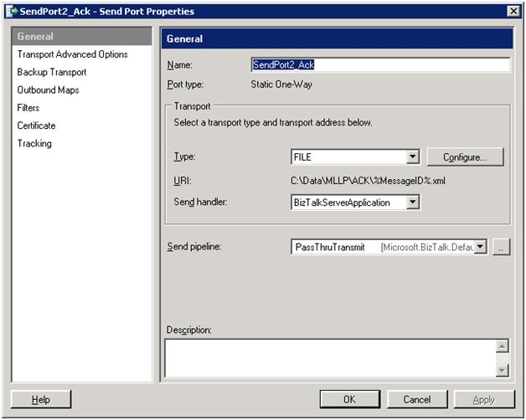Click the Send handler label
Screen dimensions: 526x420
click(x=200, y=202)
